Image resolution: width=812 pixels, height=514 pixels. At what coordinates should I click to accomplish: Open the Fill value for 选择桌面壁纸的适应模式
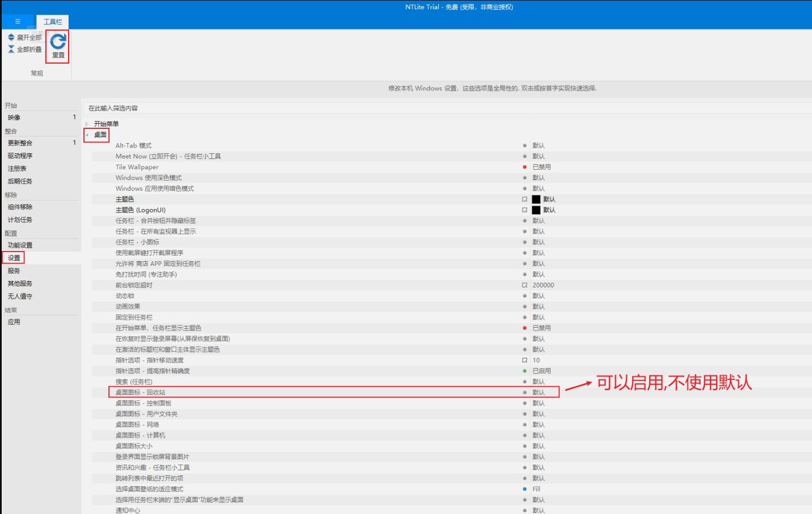[536, 489]
